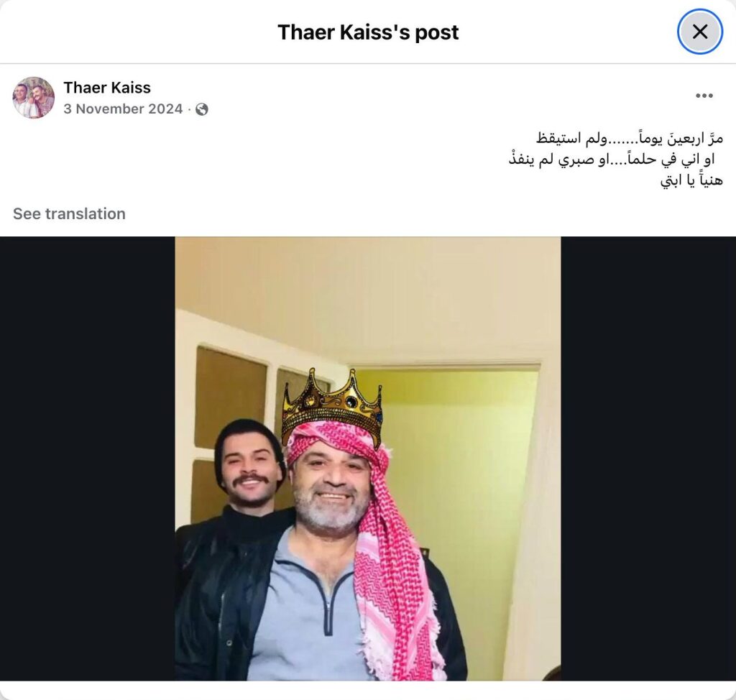Click See translation under the post
Viewport: 736px width, 700px height.
(70, 213)
